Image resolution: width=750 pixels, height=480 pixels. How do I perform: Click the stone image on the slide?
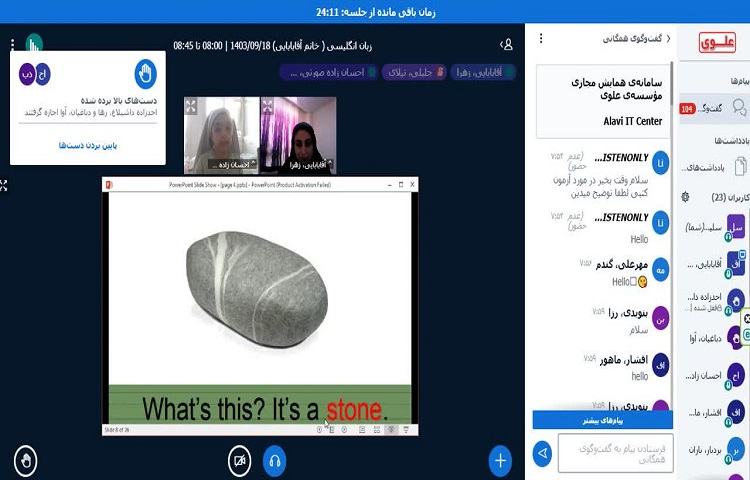pyautogui.click(x=257, y=289)
